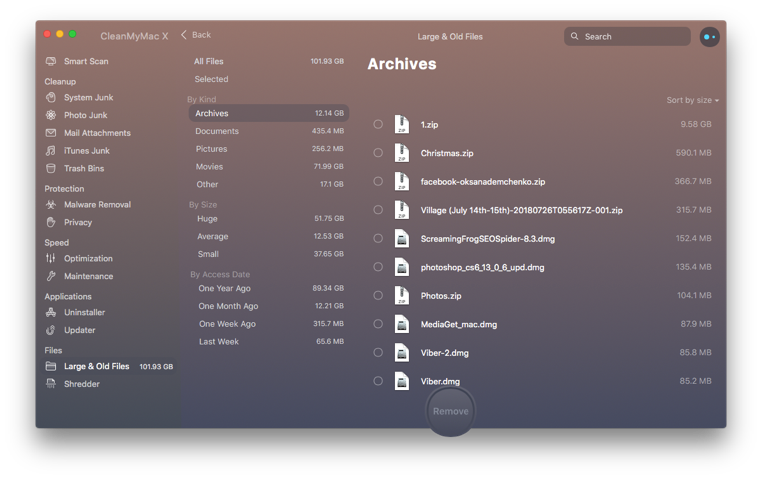Show files accessed One Week Ago

click(269, 324)
